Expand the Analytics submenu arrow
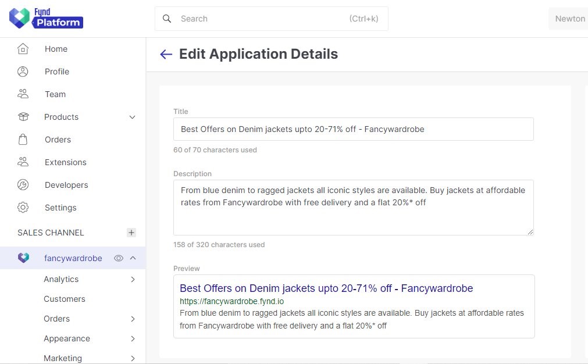588x364 pixels. (x=133, y=279)
